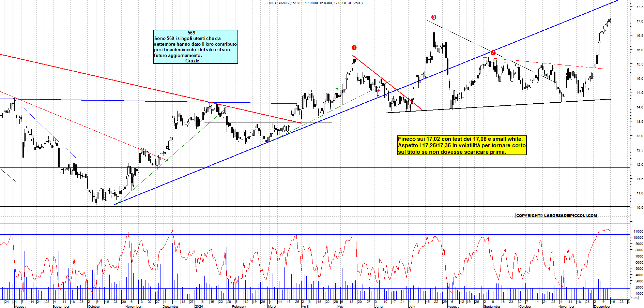Click the 1000 volume axis label
The image size is (644, 308).
tap(639, 294)
